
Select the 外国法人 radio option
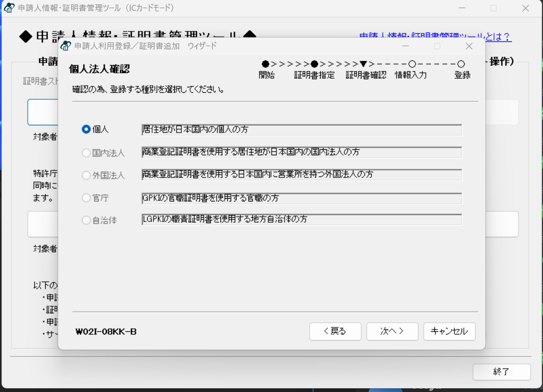pos(86,175)
